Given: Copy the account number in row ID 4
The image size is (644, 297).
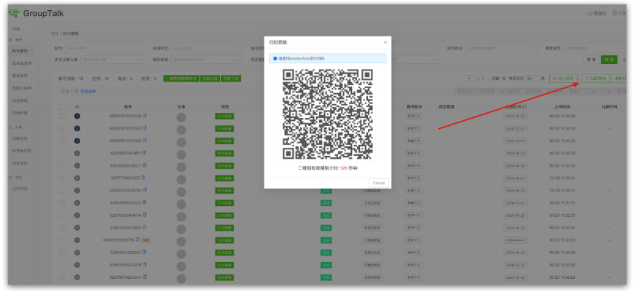Looking at the screenshot, I should tap(144, 153).
